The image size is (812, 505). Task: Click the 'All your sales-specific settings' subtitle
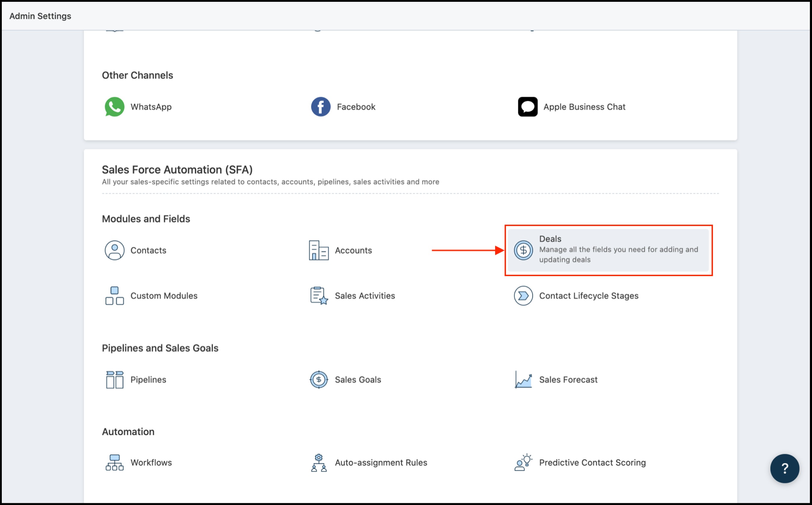pos(270,182)
